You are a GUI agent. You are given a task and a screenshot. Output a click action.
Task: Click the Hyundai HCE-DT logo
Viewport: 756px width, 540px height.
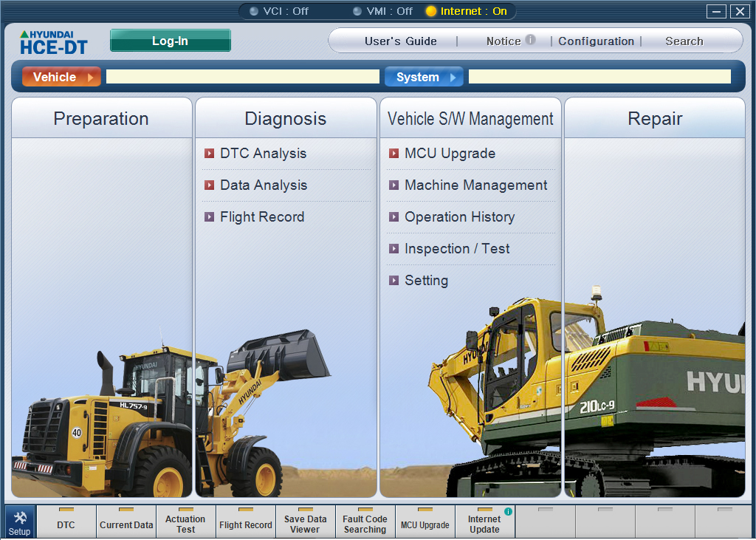tap(53, 42)
